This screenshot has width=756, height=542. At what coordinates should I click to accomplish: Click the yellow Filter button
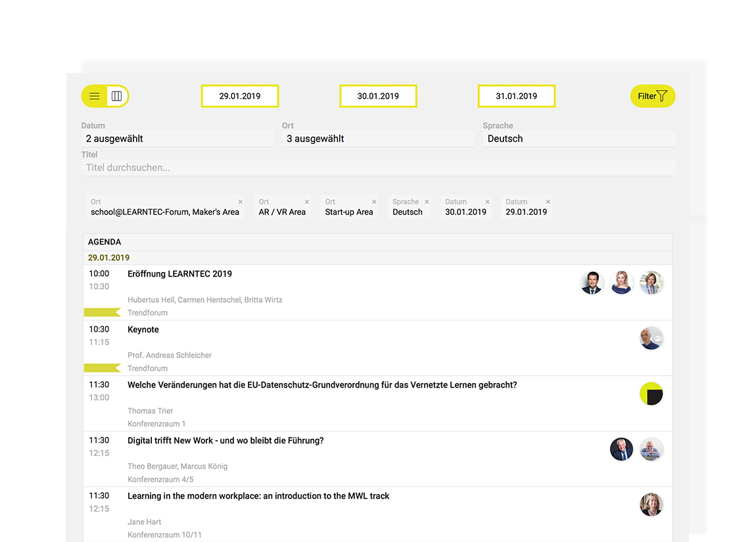pos(652,96)
